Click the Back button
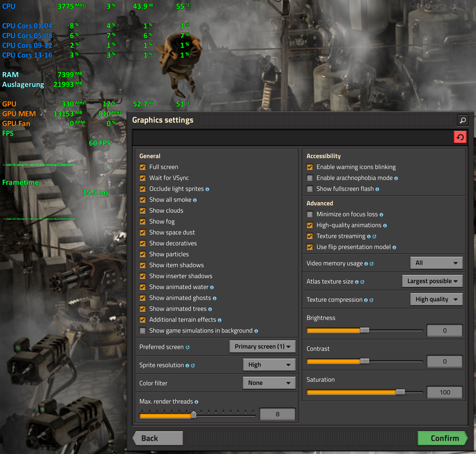The height and width of the screenshot is (454, 476). pyautogui.click(x=158, y=438)
